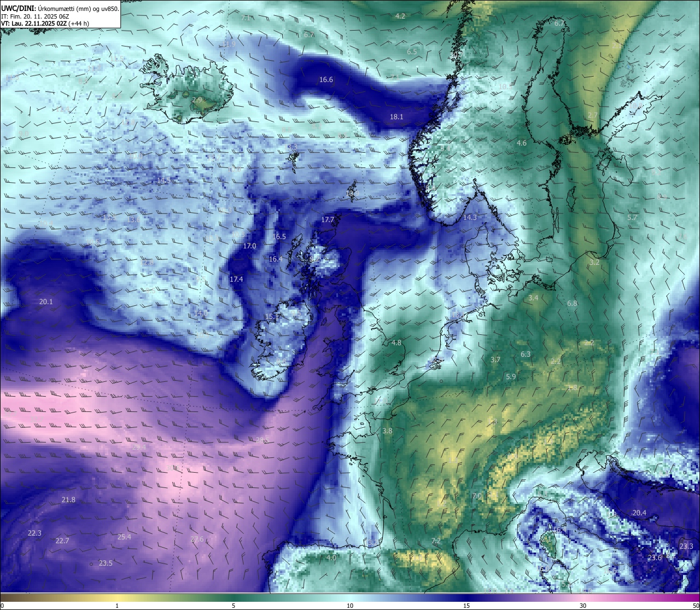
Task: Select the 7.0 value over southern France
Action: (477, 496)
